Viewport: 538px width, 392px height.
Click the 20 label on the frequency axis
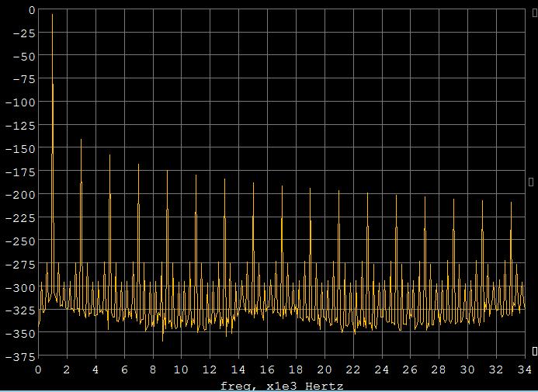click(325, 369)
